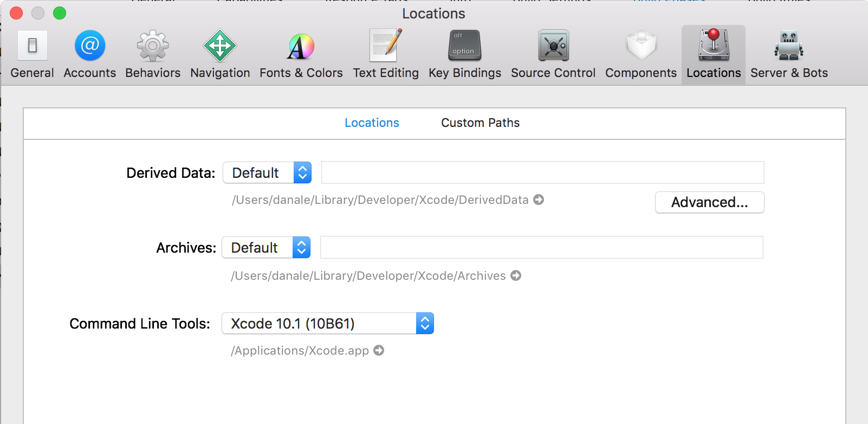Open the Derived Data location dropdown
This screenshot has height=424, width=868.
click(267, 172)
